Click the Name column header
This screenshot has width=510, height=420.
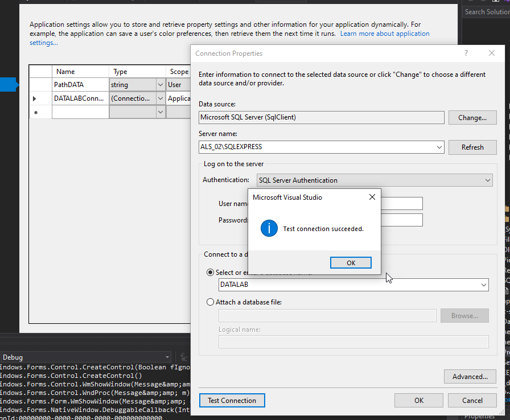[80, 72]
